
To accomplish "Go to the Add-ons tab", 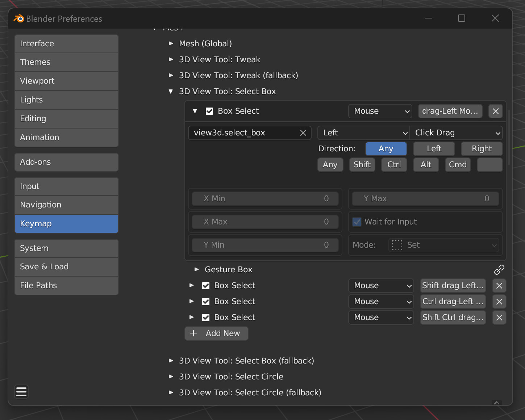I will click(x=67, y=162).
